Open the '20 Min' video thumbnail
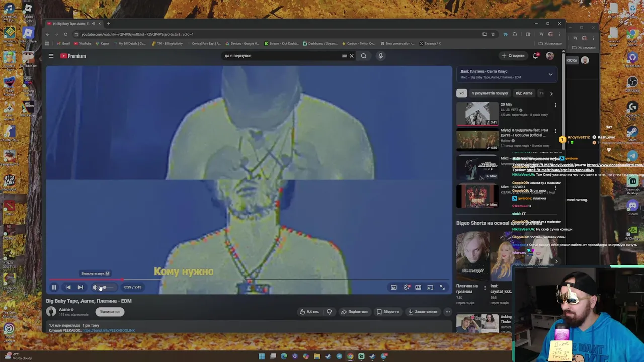 [477, 114]
